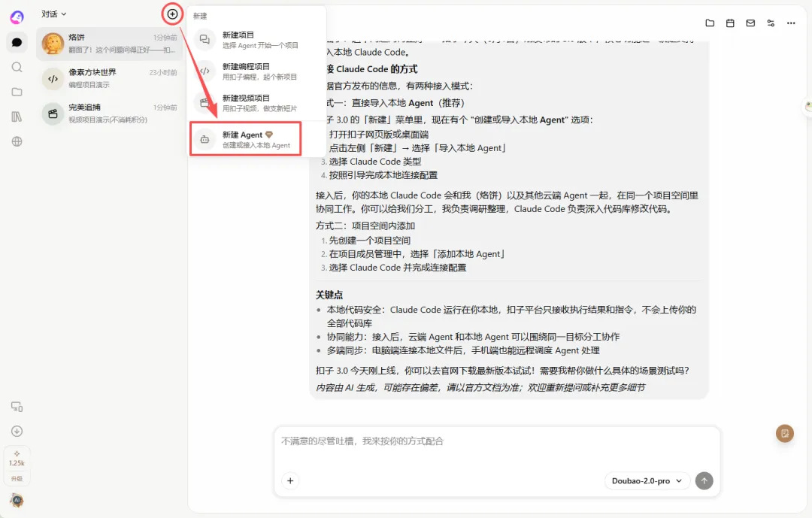The height and width of the screenshot is (518, 812).
Task: Open the calendar icon in top-right toolbar
Action: pyautogui.click(x=730, y=23)
